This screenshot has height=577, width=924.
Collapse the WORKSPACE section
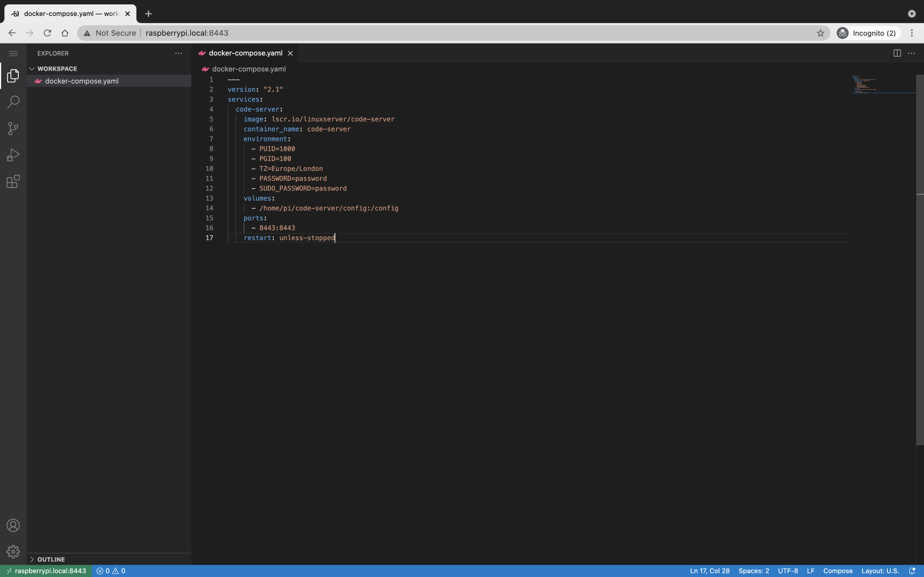click(31, 68)
